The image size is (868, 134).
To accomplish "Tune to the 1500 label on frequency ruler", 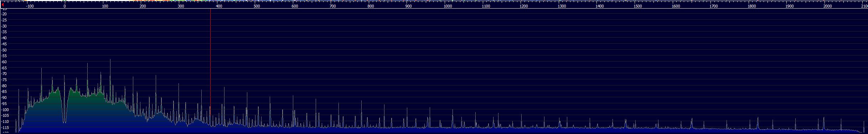I will 638,6.
